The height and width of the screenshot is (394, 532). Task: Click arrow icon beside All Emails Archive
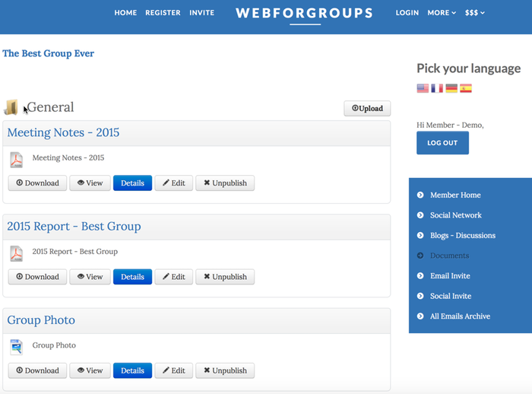click(x=420, y=316)
